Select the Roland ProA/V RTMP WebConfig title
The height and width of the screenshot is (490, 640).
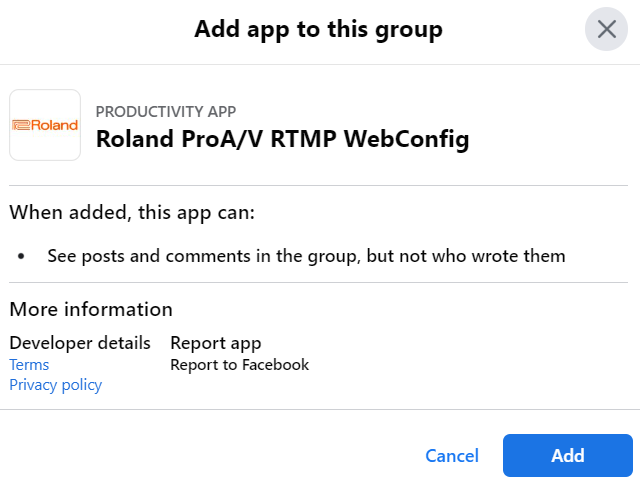click(x=282, y=139)
